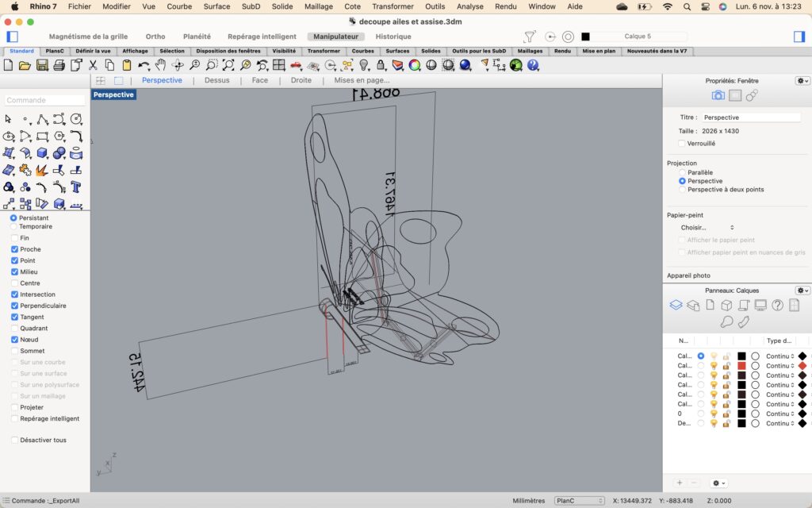Select the Pan hand tool
This screenshot has height=508, width=812.
click(160, 65)
